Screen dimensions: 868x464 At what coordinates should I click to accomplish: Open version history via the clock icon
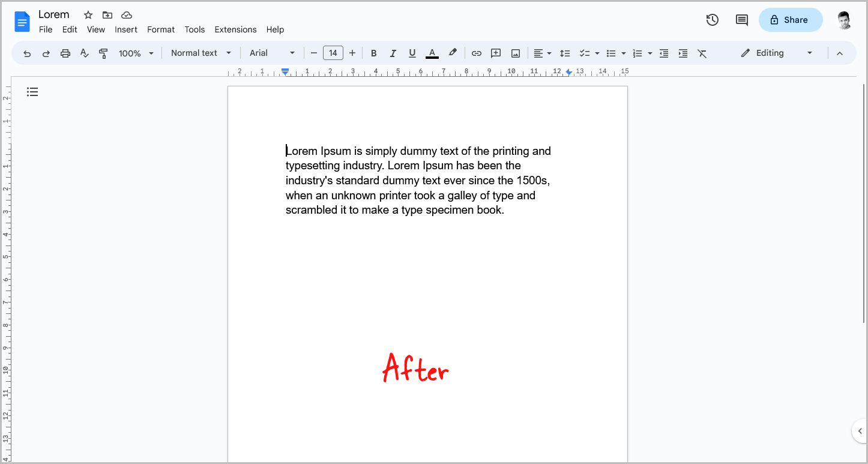tap(712, 19)
